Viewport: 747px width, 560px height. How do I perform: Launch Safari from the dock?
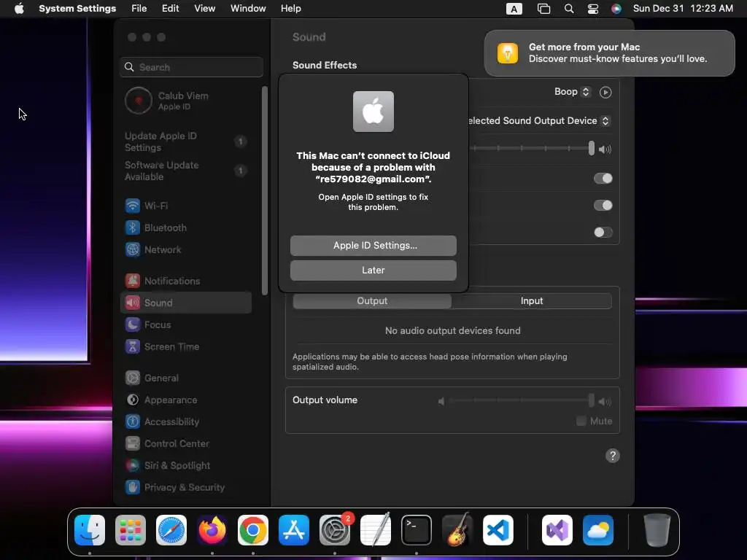pyautogui.click(x=171, y=530)
